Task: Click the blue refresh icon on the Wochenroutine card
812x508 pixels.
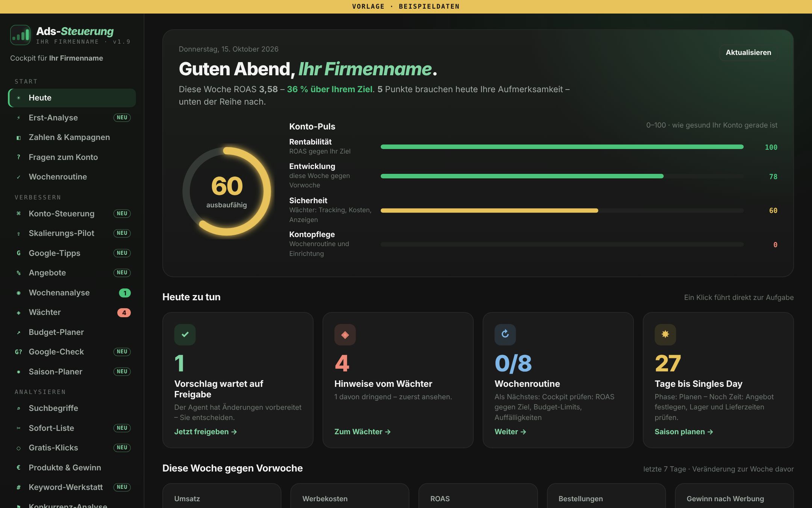Action: 505,335
